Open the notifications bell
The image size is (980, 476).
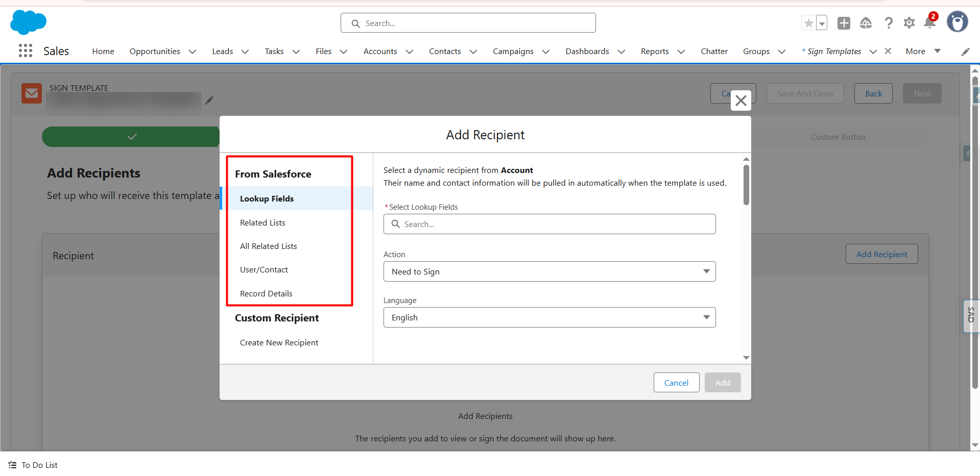click(x=930, y=22)
